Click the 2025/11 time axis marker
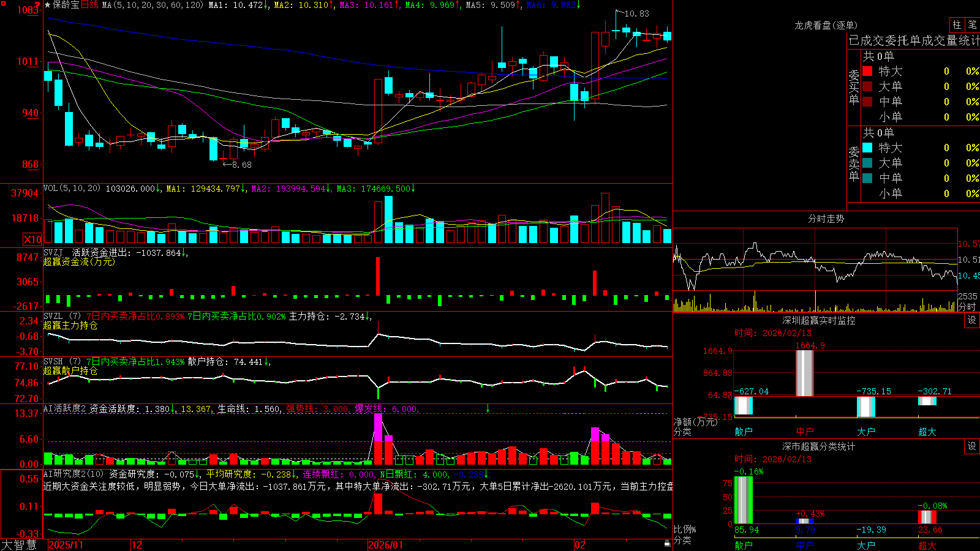 tap(66, 545)
